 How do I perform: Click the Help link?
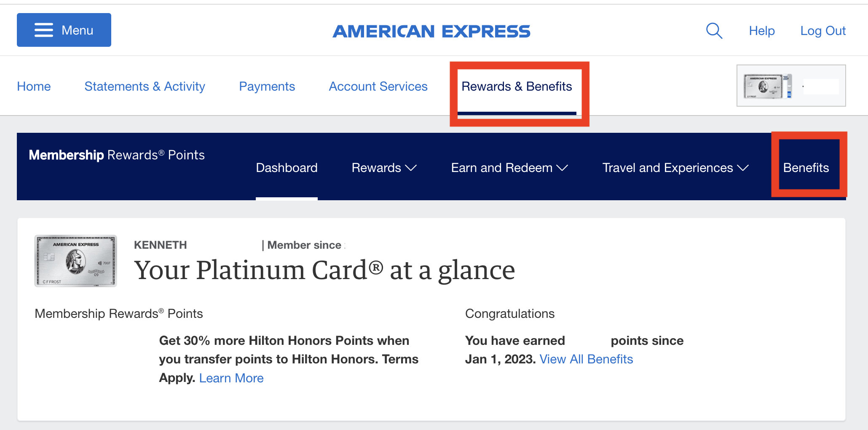[762, 31]
